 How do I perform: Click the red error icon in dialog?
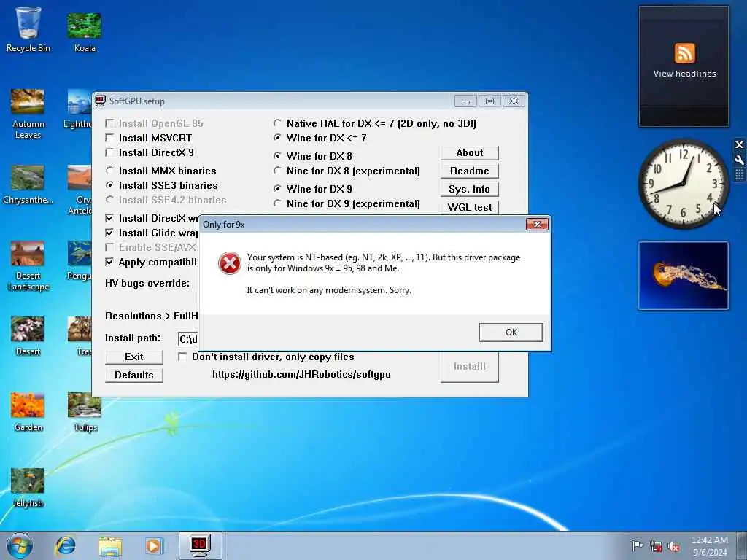tap(230, 263)
